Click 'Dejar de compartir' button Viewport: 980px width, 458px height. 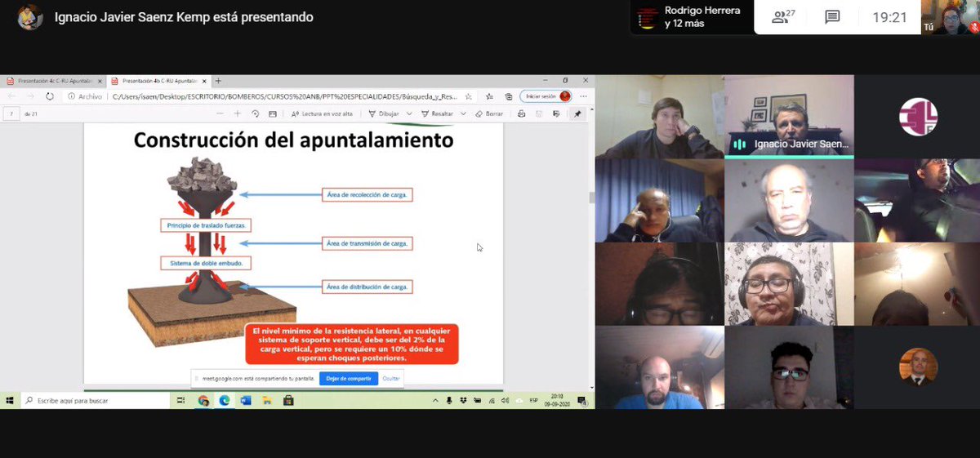(349, 379)
